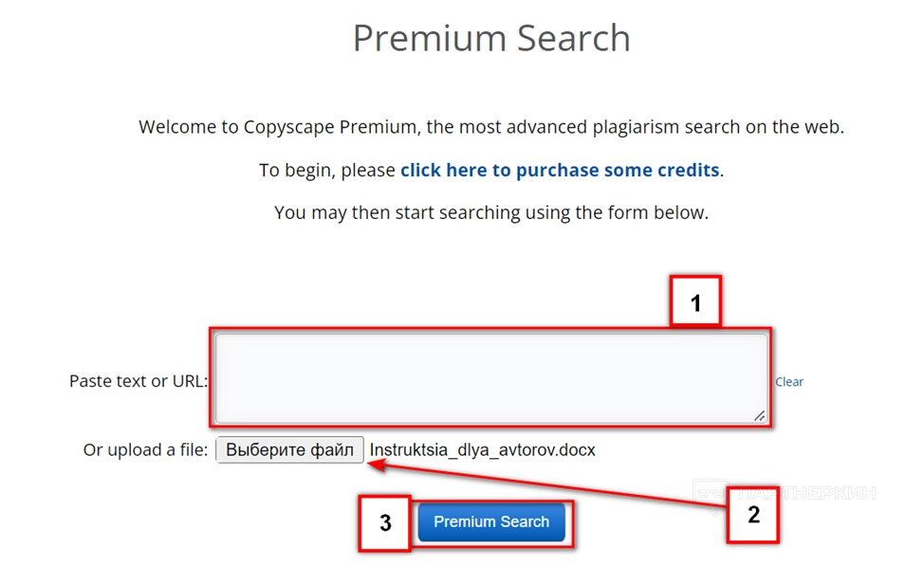This screenshot has height=566, width=924.
Task: Click the Instruktsia_dlya_avtorov.docx file name
Action: [482, 450]
